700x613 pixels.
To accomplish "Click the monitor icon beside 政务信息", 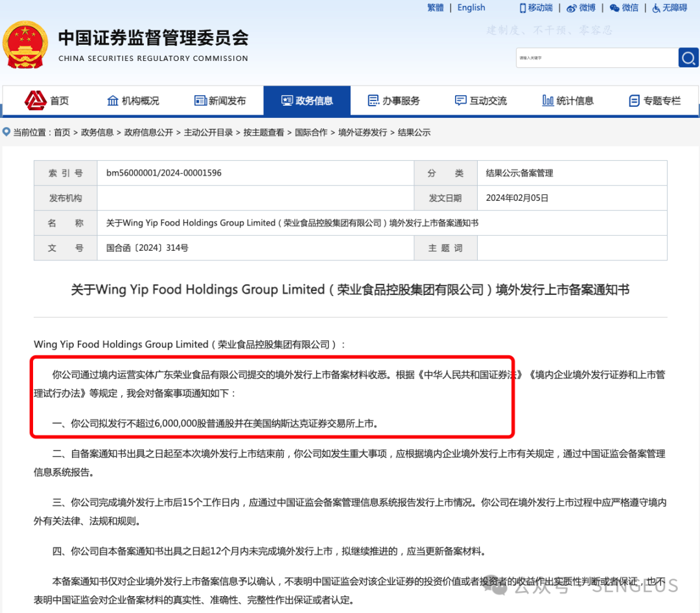I will click(x=286, y=100).
